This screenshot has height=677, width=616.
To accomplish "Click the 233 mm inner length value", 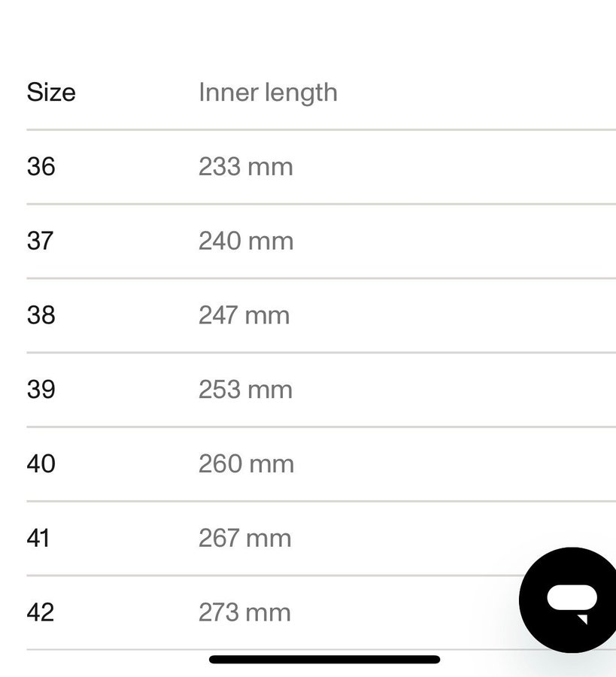I will [245, 166].
